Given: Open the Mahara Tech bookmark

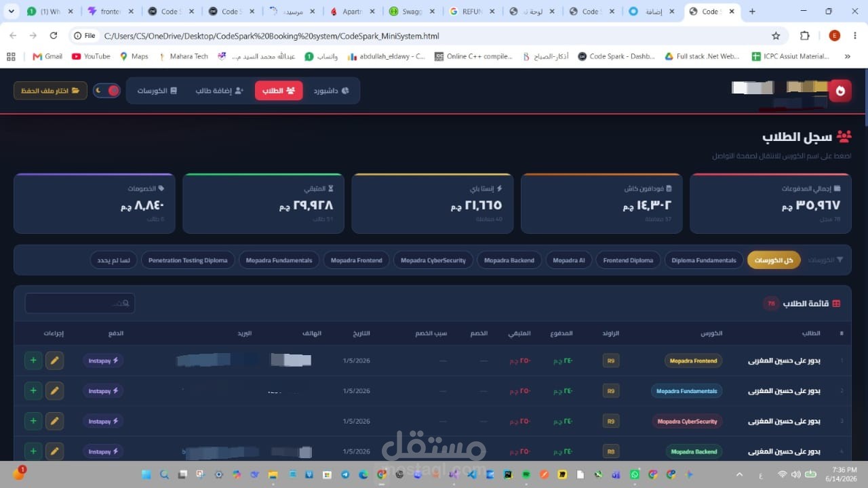Looking at the screenshot, I should [183, 56].
